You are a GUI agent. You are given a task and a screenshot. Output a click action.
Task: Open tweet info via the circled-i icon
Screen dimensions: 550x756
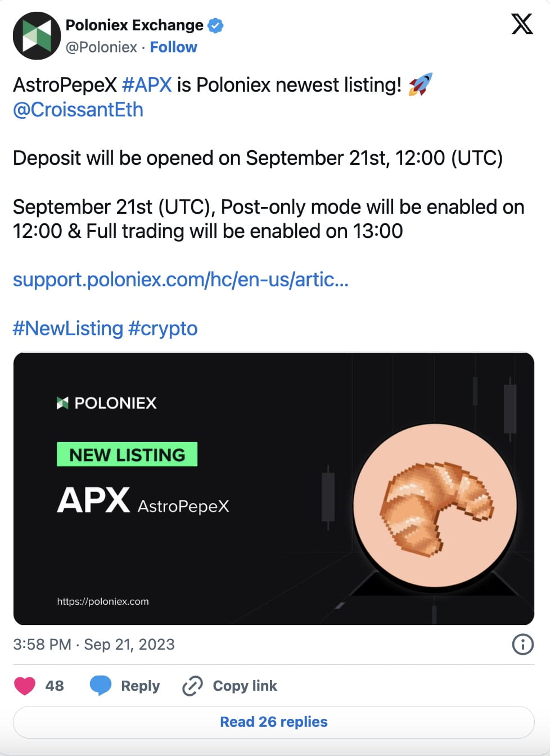(x=522, y=645)
